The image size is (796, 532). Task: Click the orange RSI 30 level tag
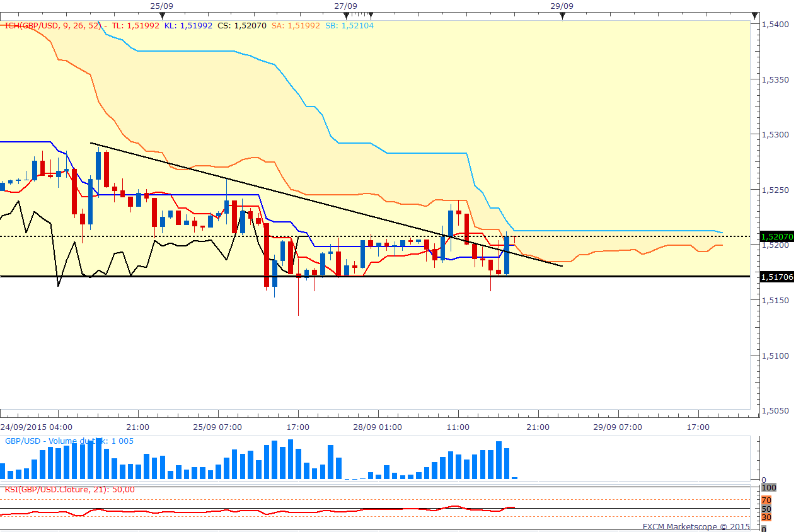(x=766, y=517)
